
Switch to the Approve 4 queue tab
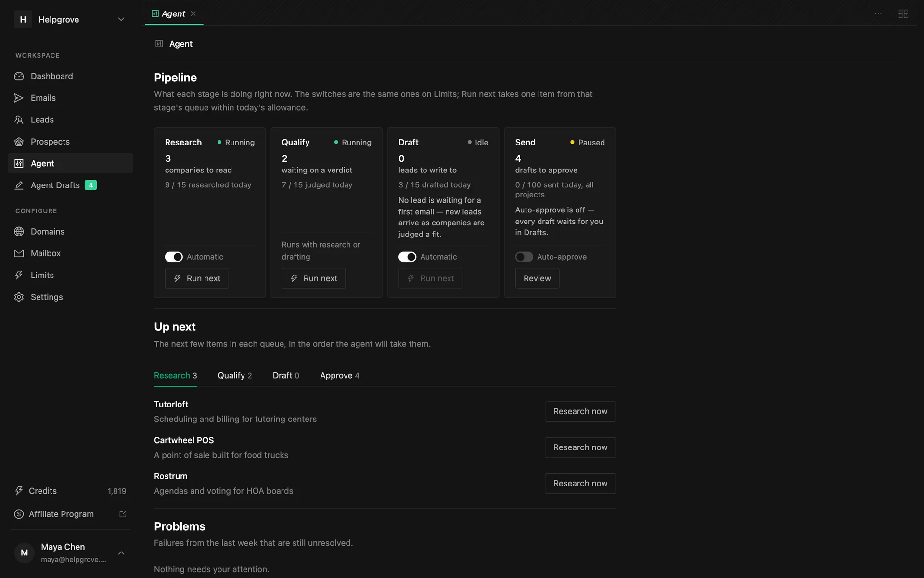click(x=340, y=375)
